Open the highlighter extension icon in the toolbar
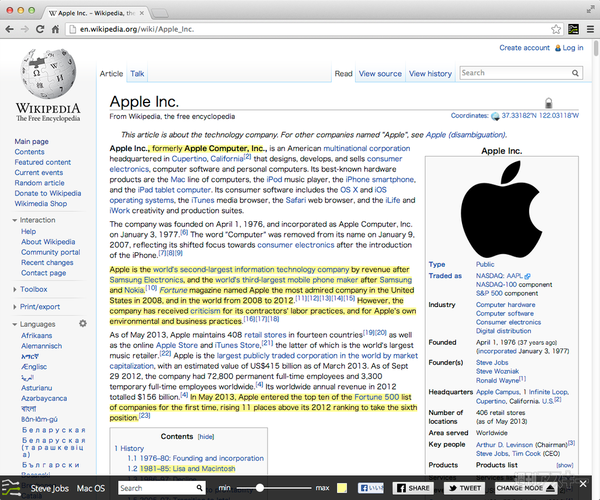600x500 pixels. point(573,29)
